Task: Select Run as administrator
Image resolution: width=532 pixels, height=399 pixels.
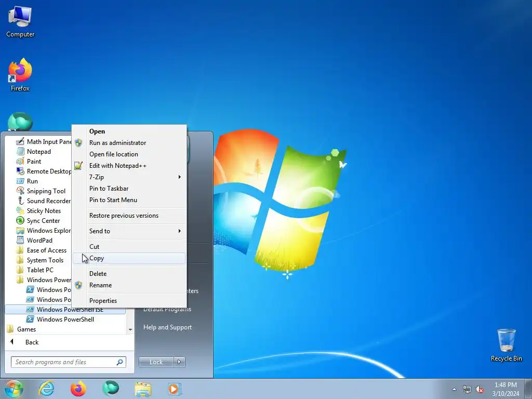Action: [129, 142]
